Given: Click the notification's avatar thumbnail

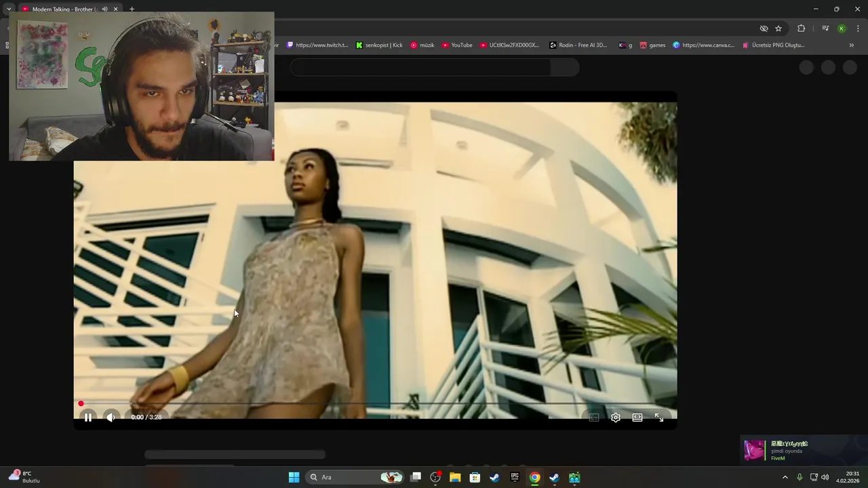Looking at the screenshot, I should tap(755, 451).
